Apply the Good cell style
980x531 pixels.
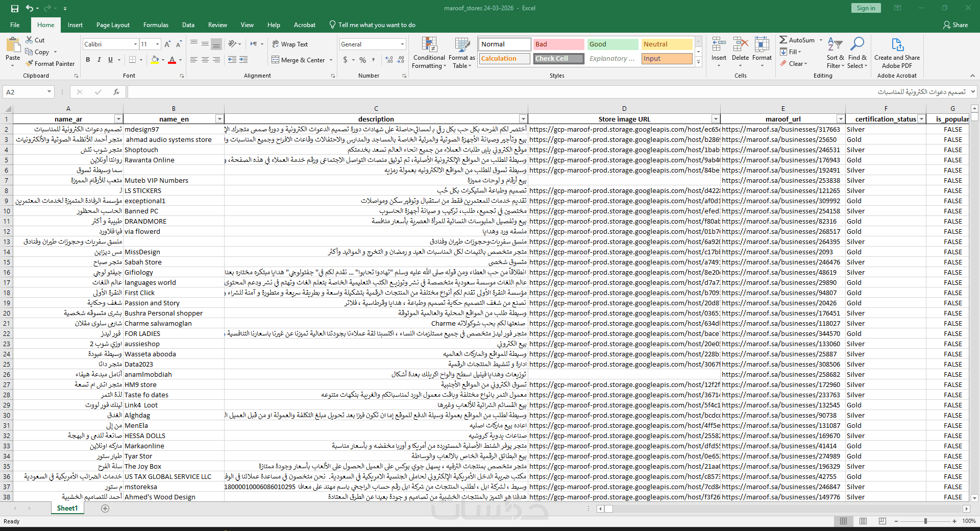pos(612,44)
